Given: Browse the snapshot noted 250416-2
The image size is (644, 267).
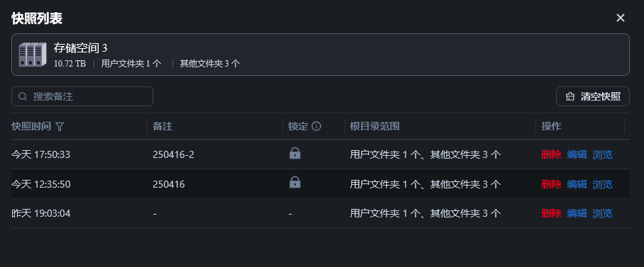Looking at the screenshot, I should [x=602, y=154].
